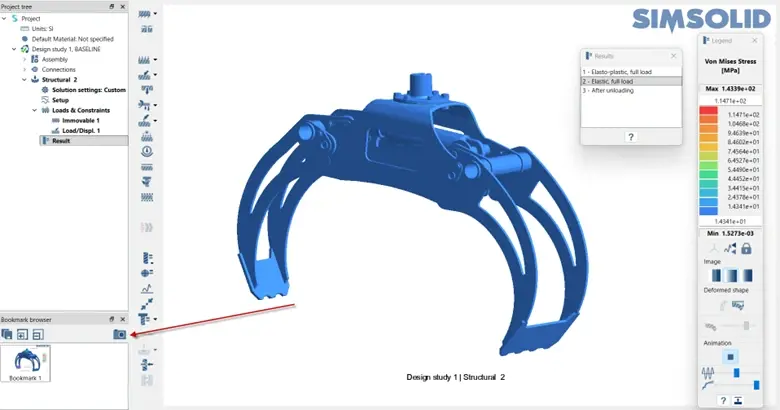780x410 pixels.
Task: Click the question mark button in Results window
Action: 631,136
